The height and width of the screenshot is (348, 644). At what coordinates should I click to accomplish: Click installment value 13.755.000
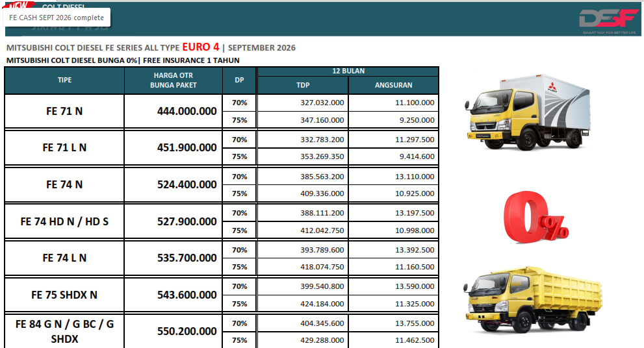click(415, 323)
